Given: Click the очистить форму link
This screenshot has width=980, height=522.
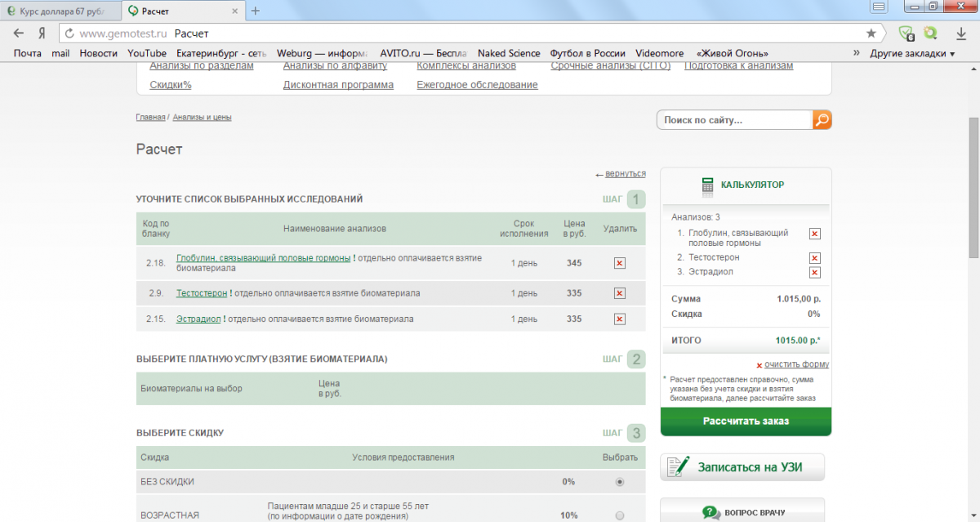Looking at the screenshot, I should pyautogui.click(x=796, y=364).
